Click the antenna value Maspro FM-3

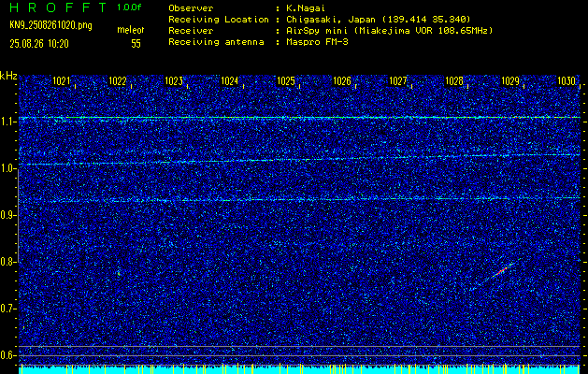(x=317, y=42)
